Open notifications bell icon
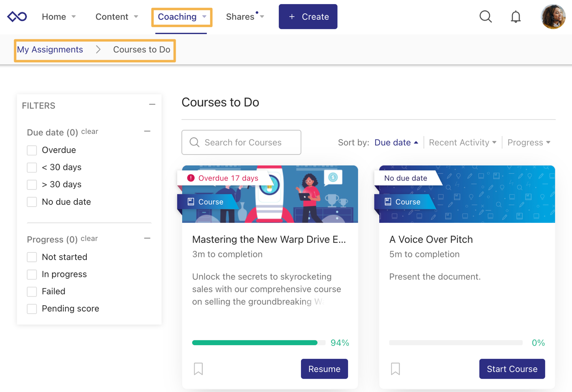This screenshot has width=572, height=392. [x=516, y=17]
